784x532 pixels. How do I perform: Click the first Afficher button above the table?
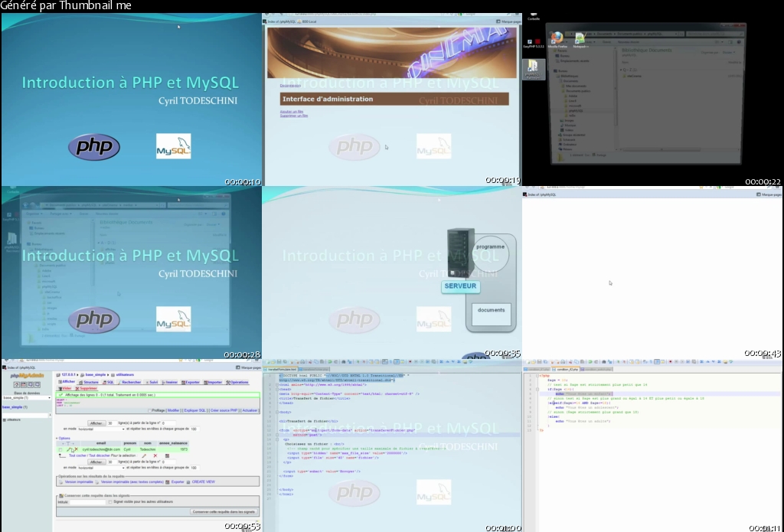click(96, 423)
